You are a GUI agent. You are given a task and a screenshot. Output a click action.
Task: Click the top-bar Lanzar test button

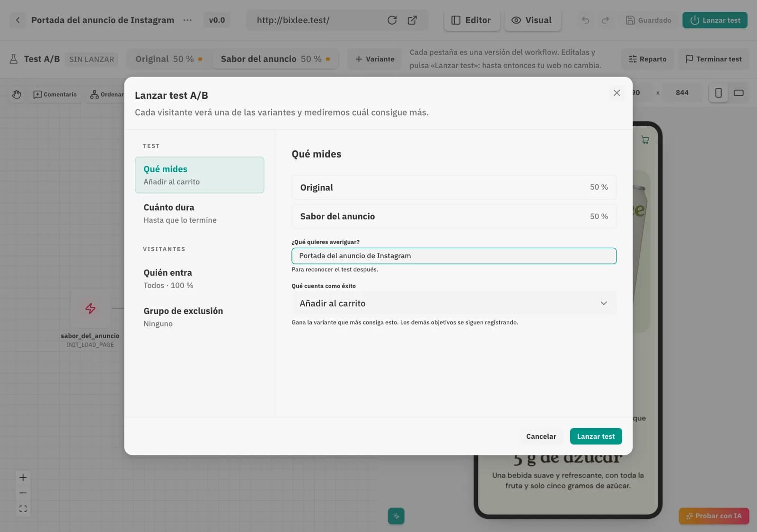tap(715, 20)
